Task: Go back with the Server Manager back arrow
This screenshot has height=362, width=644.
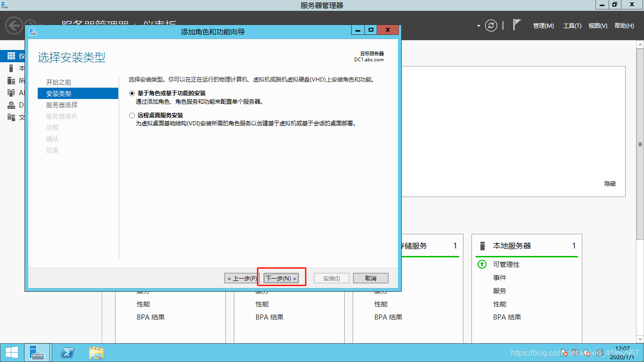Action: tap(14, 25)
